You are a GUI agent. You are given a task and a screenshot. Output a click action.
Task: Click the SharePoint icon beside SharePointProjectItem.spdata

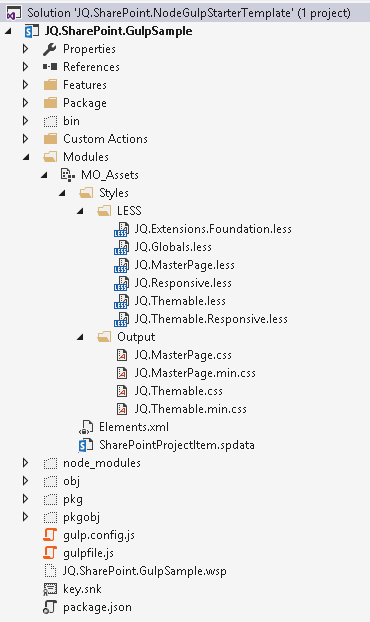click(x=86, y=445)
